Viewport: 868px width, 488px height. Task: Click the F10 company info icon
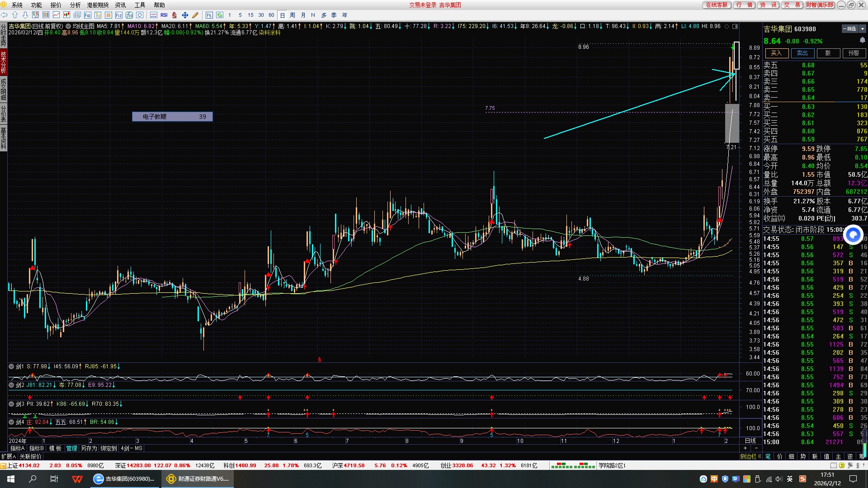coord(88,15)
